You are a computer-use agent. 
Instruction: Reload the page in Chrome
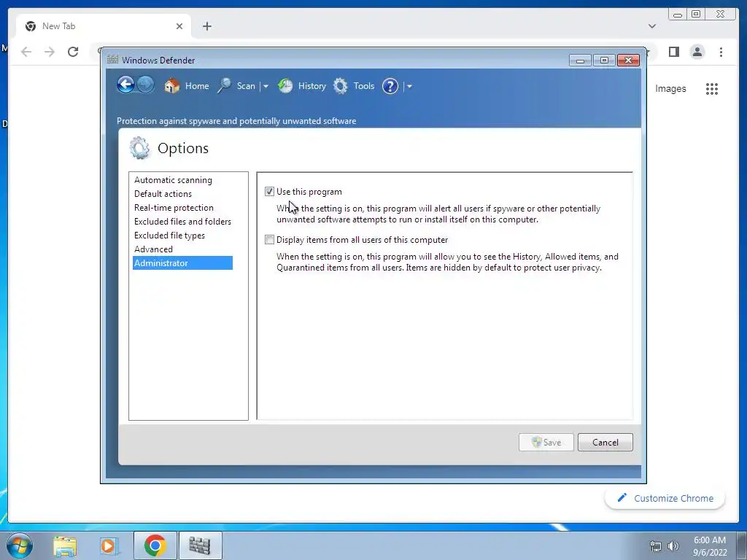(73, 52)
